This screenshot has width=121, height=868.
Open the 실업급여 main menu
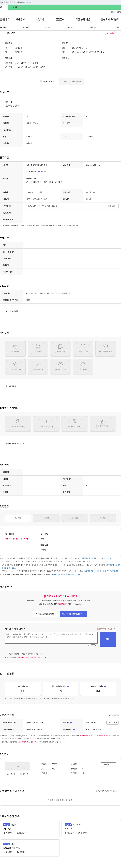point(60,20)
